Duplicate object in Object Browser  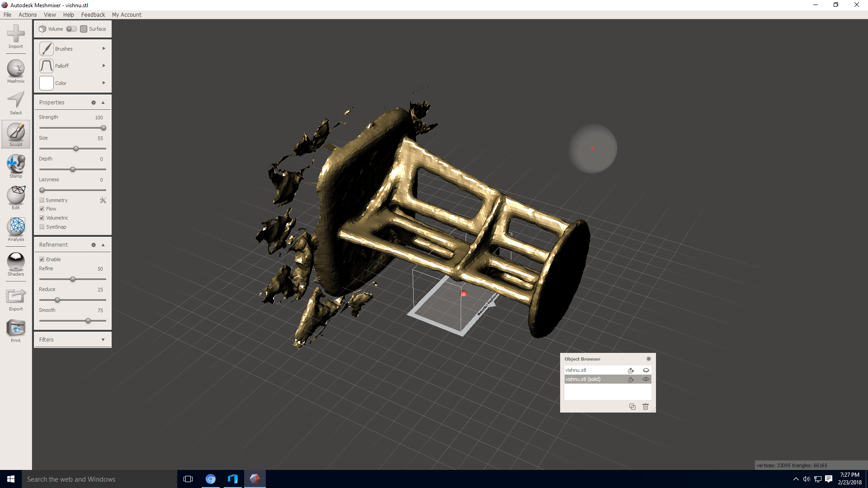[632, 407]
